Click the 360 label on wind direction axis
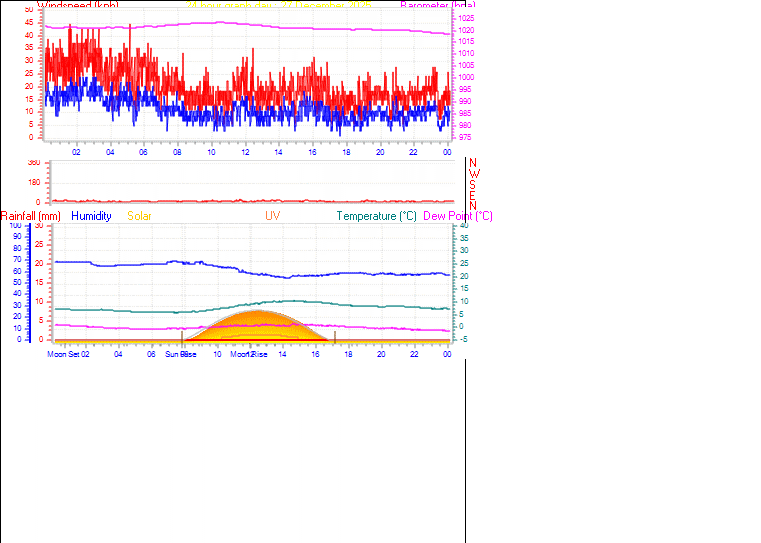 tap(34, 162)
